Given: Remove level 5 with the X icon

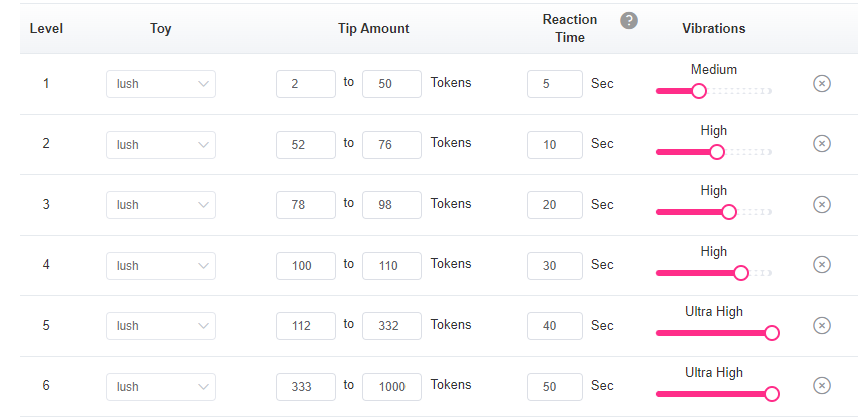Looking at the screenshot, I should pyautogui.click(x=822, y=325).
